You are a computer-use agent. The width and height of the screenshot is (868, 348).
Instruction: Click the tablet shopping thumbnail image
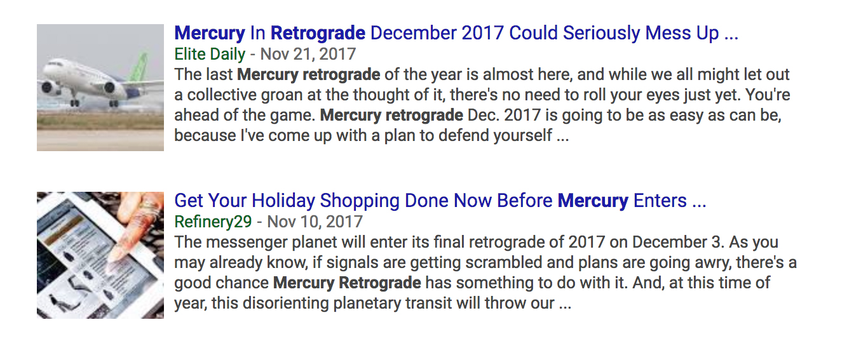(x=100, y=255)
